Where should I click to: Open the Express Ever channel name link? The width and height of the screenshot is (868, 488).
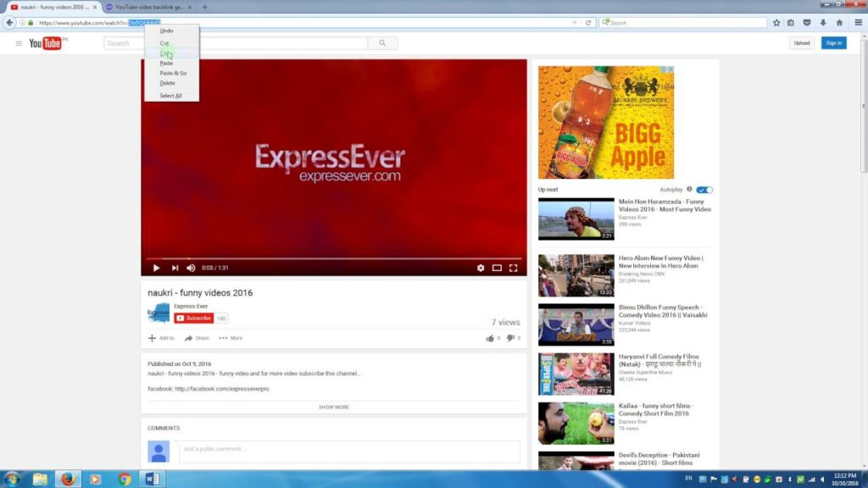point(191,306)
